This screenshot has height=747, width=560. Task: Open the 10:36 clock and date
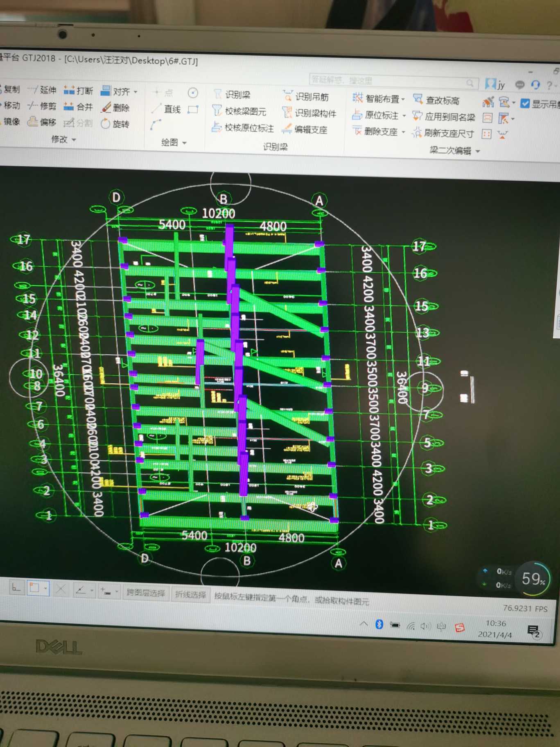pos(495,629)
